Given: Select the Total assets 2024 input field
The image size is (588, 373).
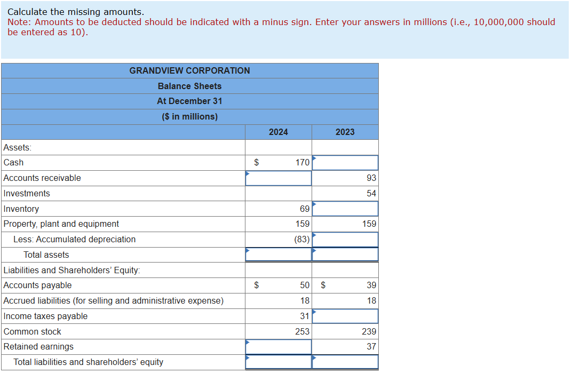Looking at the screenshot, I should click(277, 255).
